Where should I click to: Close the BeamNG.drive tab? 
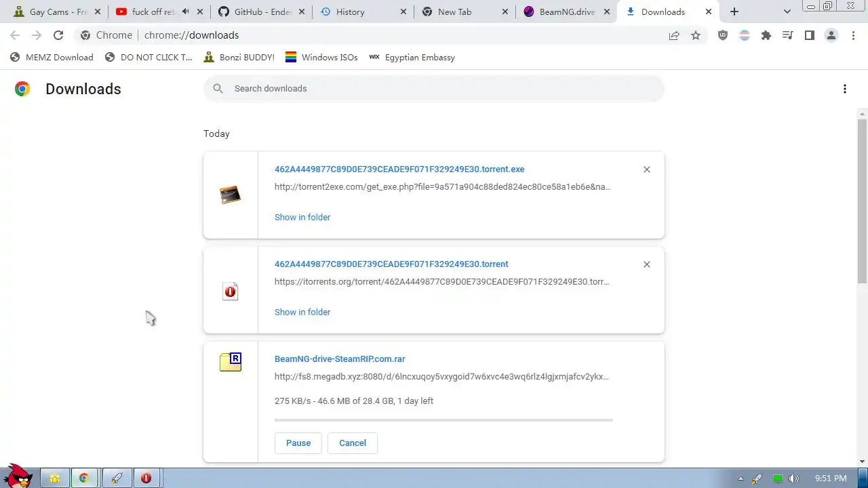click(x=607, y=12)
